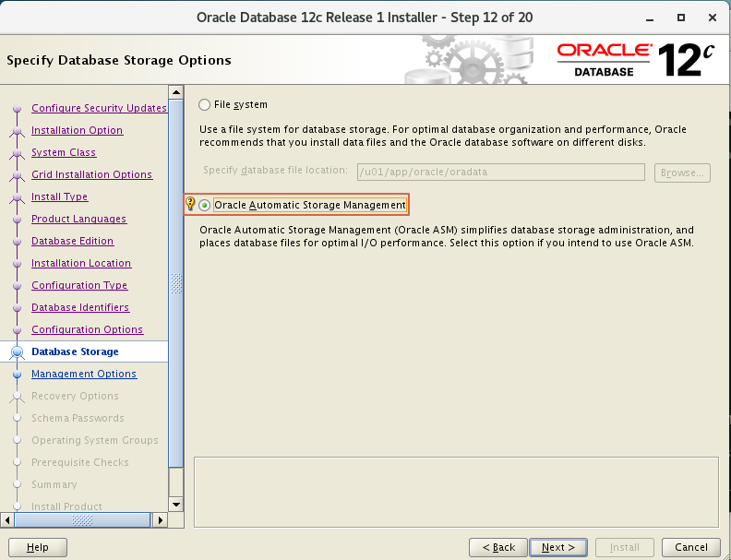Click the database file location input field
The image size is (731, 560).
[500, 172]
